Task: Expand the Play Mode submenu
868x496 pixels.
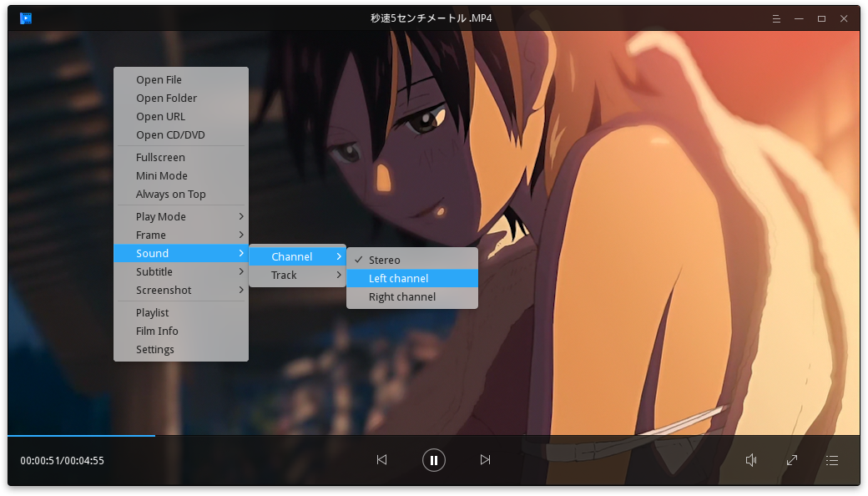Action: pyautogui.click(x=181, y=216)
